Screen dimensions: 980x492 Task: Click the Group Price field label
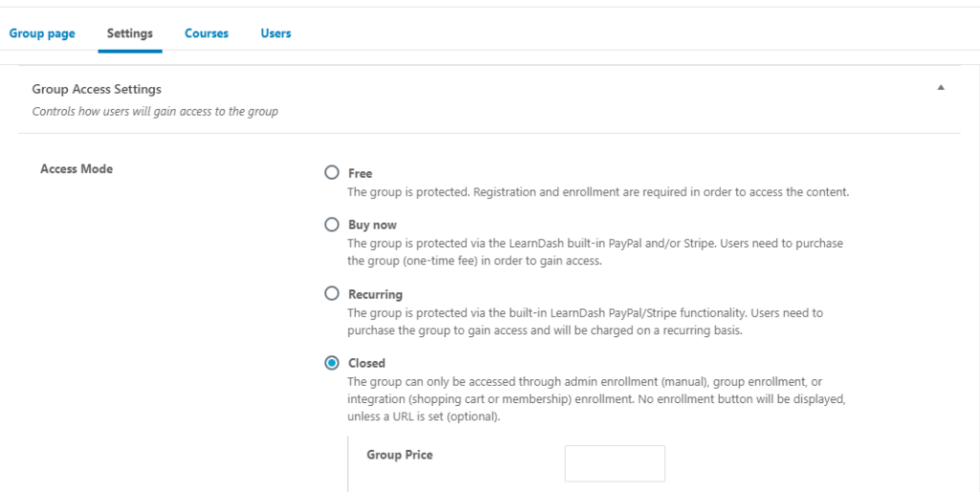(x=399, y=455)
